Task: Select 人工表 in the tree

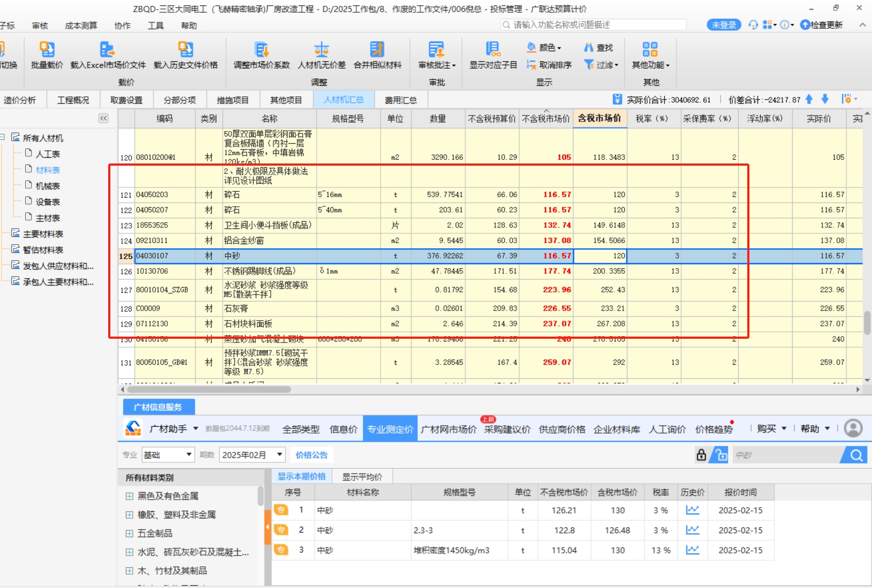Action: coord(47,154)
